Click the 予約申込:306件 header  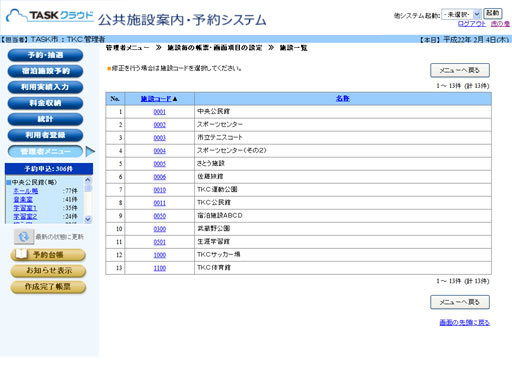click(x=49, y=169)
